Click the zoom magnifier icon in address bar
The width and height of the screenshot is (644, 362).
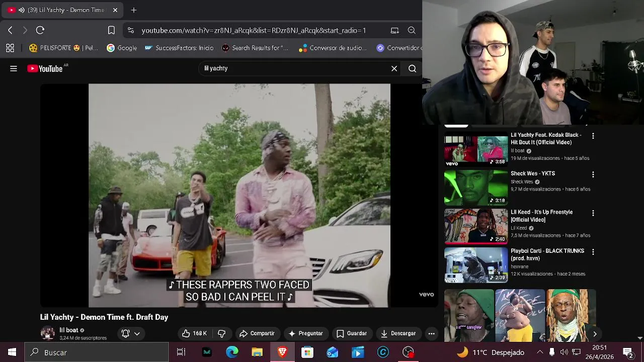coord(412,30)
